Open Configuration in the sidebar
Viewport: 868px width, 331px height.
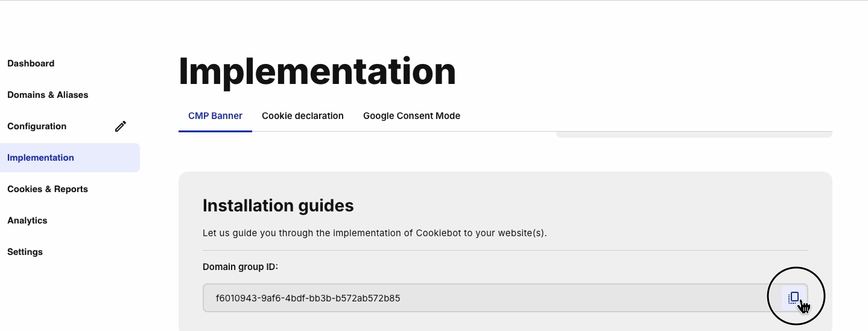[x=37, y=126]
